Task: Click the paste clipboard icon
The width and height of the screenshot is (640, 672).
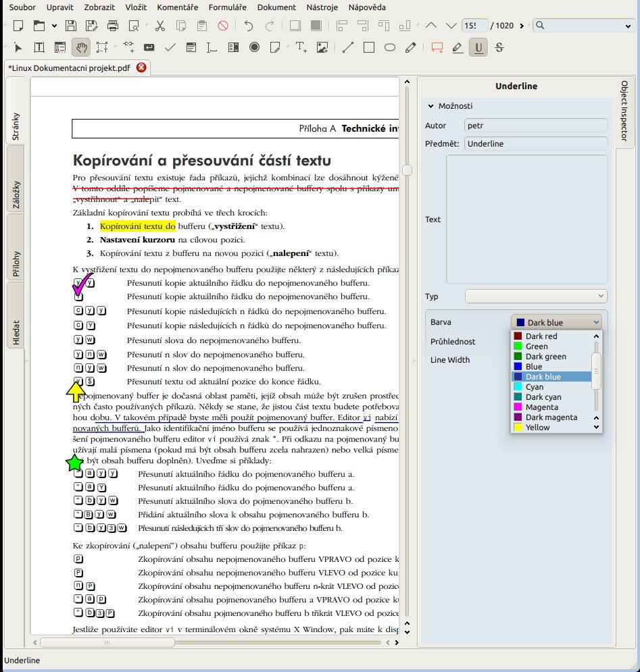Action: (x=202, y=26)
